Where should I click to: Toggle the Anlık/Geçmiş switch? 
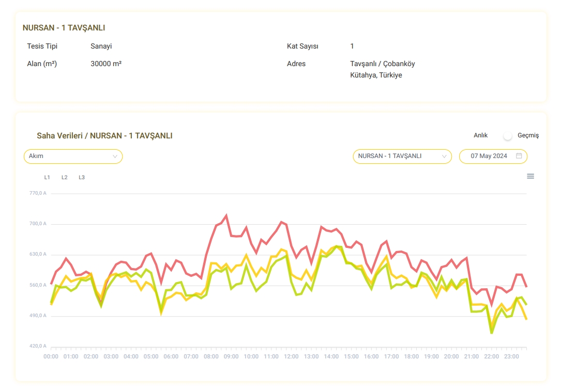(508, 135)
